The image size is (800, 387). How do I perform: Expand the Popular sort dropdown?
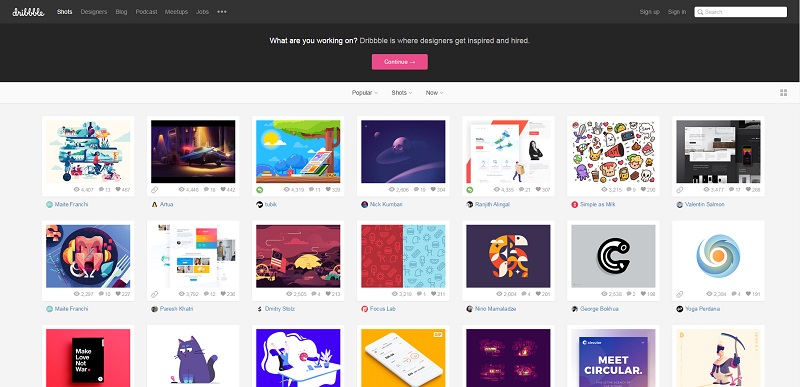pyautogui.click(x=365, y=93)
